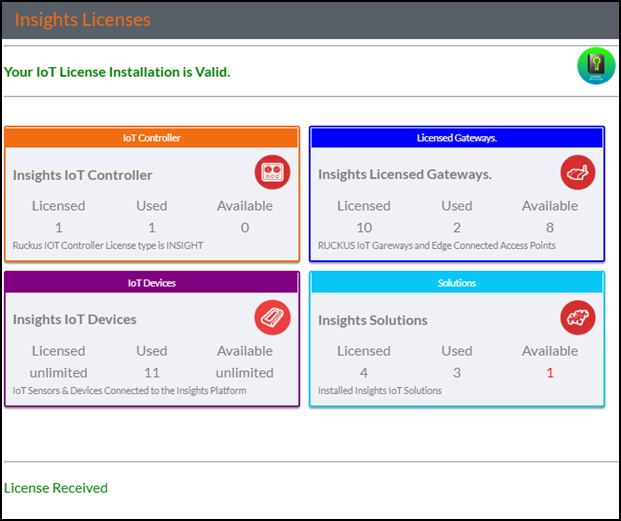The image size is (621, 521).
Task: Click the red Solutions available value 1
Action: click(550, 373)
